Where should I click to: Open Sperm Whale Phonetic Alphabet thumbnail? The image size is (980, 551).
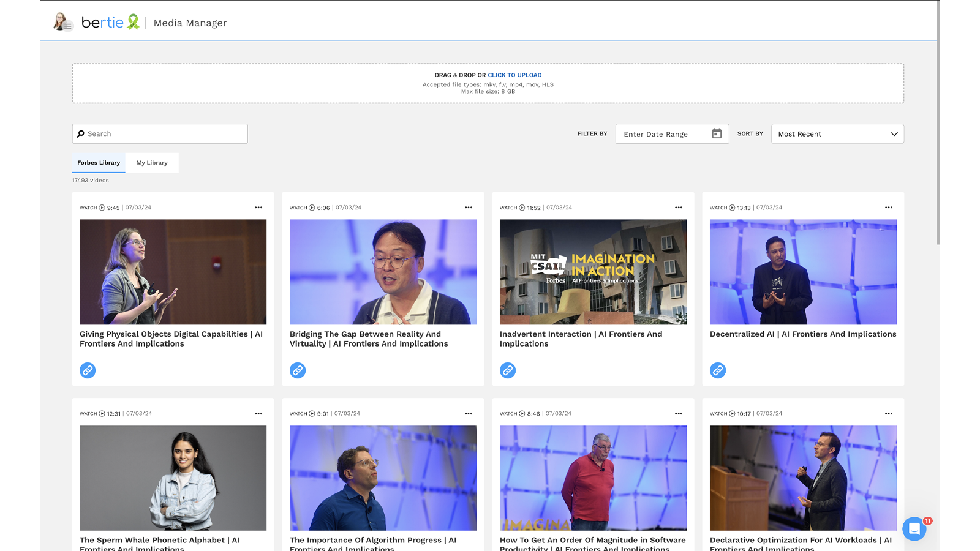tap(173, 478)
